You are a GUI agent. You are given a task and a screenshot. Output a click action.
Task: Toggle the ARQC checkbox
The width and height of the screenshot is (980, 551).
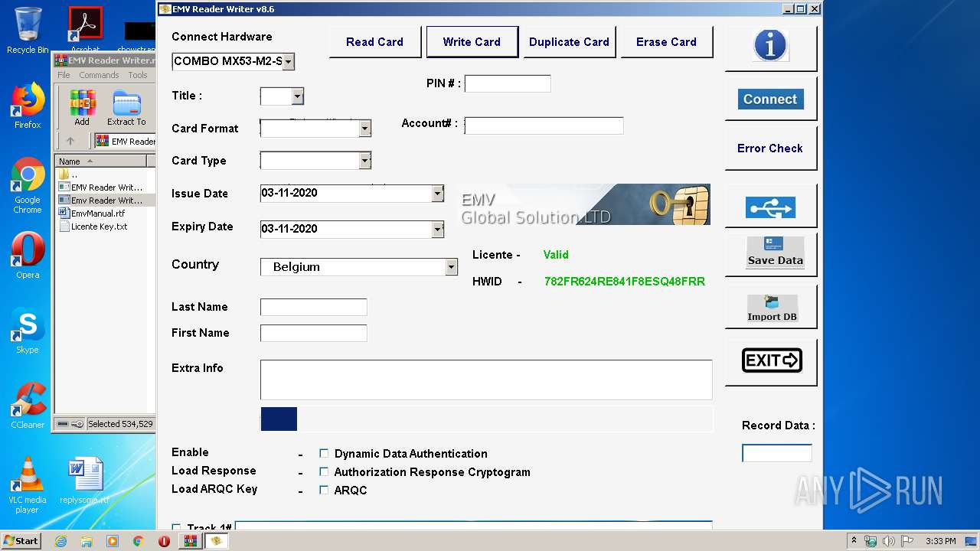coord(324,491)
